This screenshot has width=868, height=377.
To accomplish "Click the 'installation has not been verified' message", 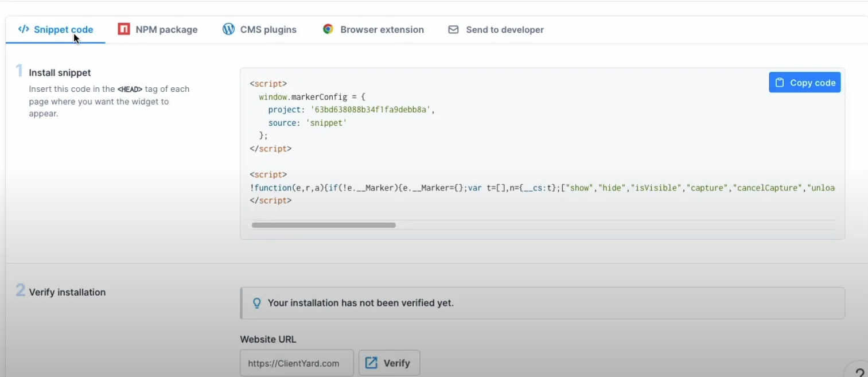I will coord(360,303).
